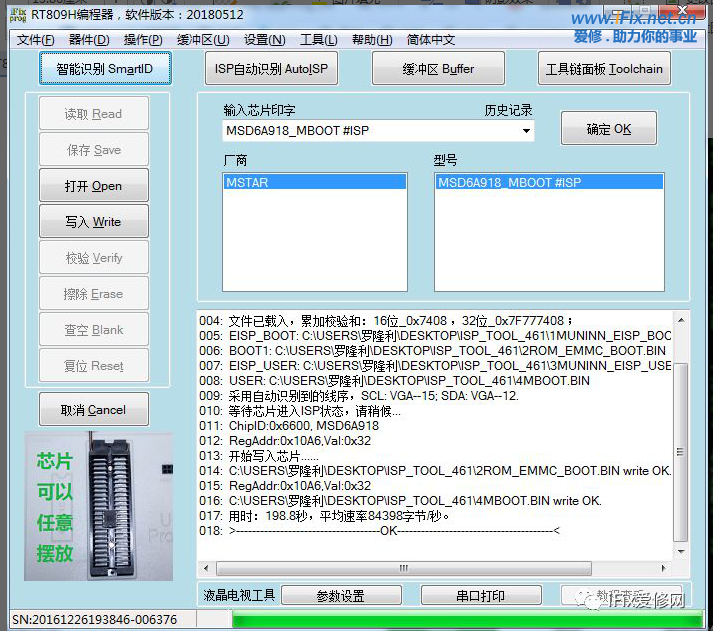The width and height of the screenshot is (713, 631).
Task: Switch language via 简体中文 menu
Action: (431, 40)
